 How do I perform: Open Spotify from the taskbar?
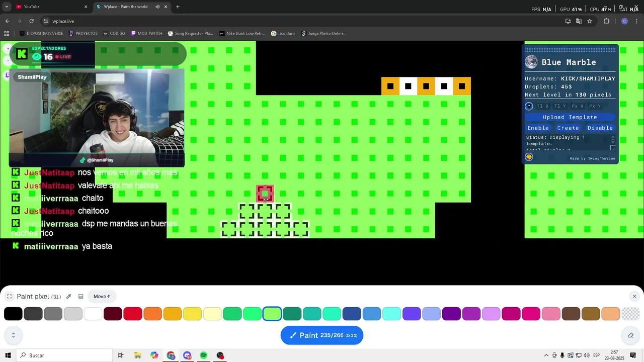204,355
